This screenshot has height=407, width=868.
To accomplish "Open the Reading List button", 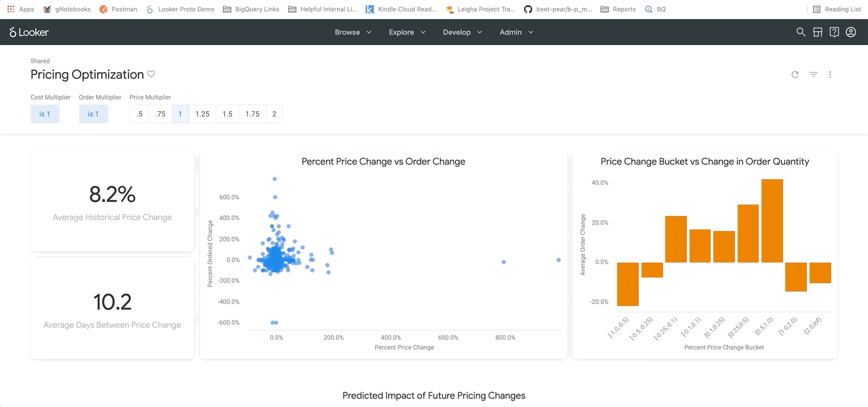I will click(x=837, y=9).
